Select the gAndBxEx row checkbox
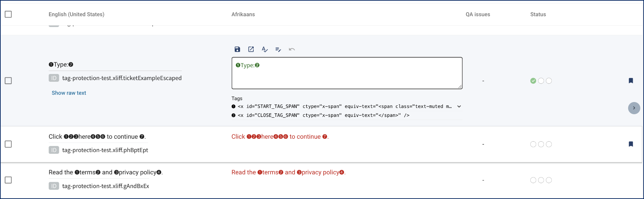Viewport: 644px width, 199px height. click(x=8, y=180)
